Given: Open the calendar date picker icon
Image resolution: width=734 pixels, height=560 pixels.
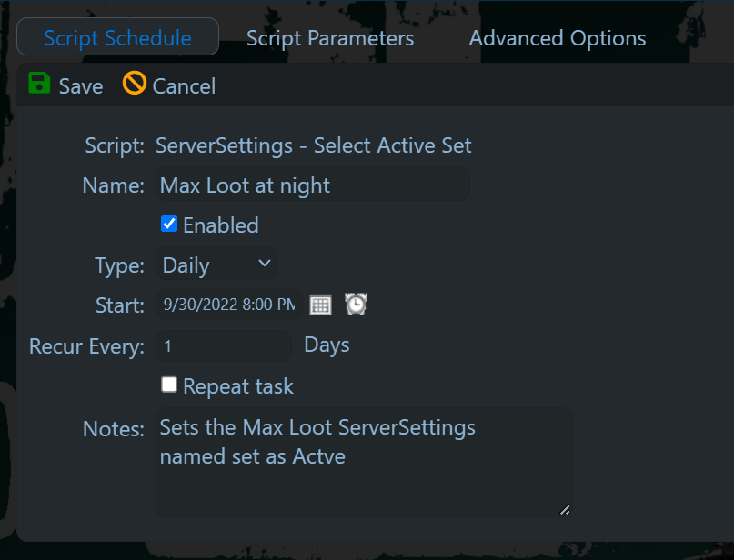Looking at the screenshot, I should 321,305.
